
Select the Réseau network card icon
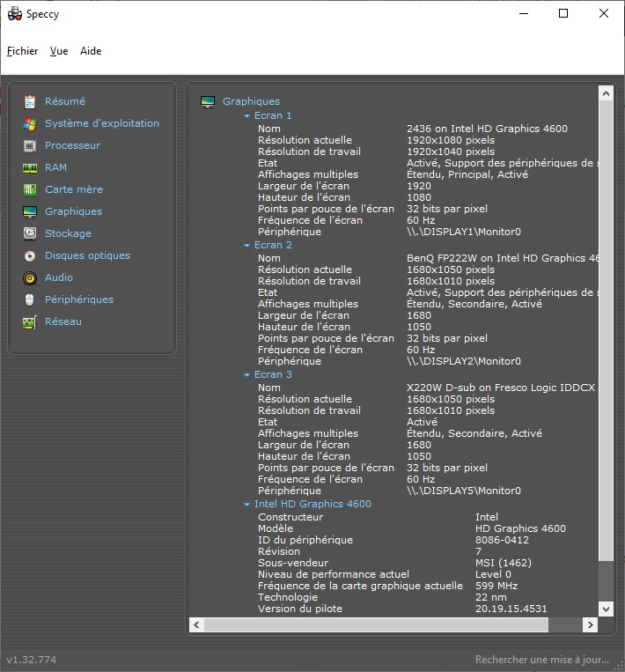click(x=30, y=322)
